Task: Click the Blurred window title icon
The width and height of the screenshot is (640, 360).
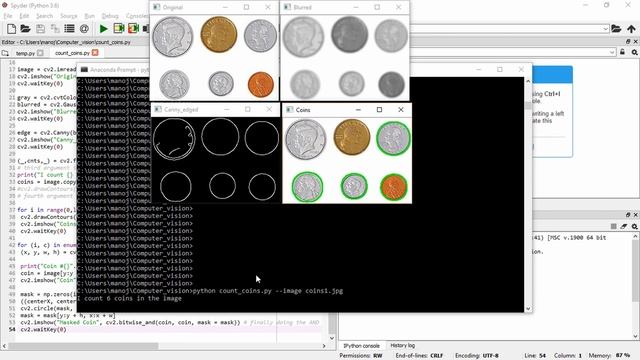Action: (287, 7)
